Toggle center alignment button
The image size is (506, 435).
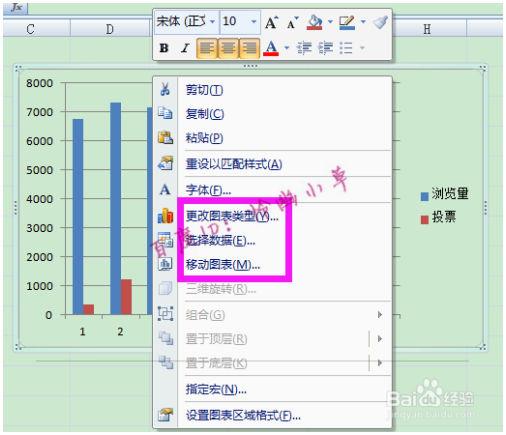click(228, 49)
